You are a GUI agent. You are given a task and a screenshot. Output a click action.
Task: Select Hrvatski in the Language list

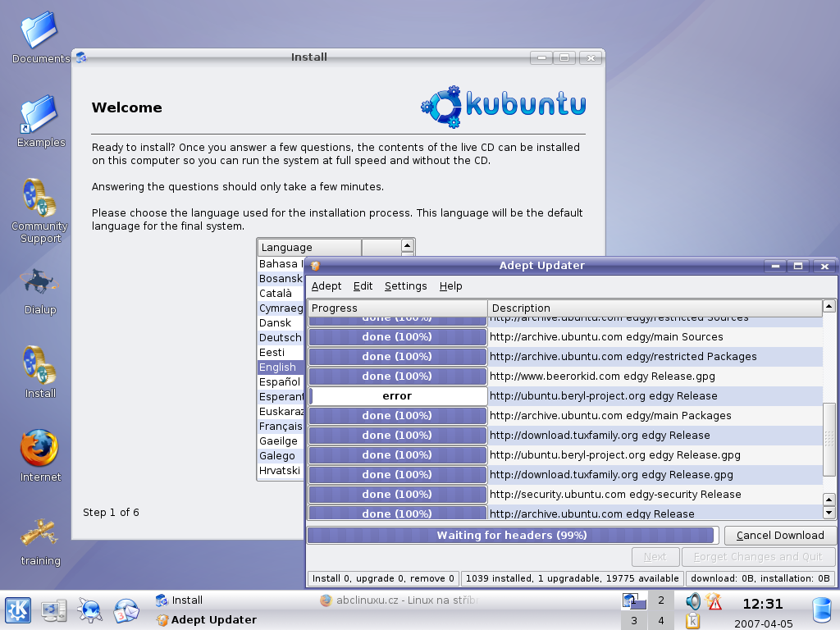pyautogui.click(x=281, y=470)
